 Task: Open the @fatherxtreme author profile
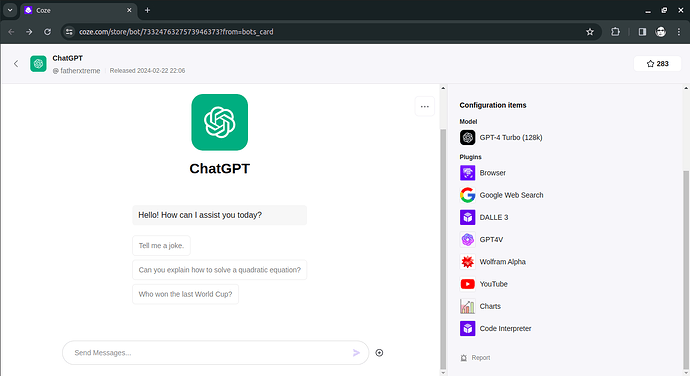77,71
